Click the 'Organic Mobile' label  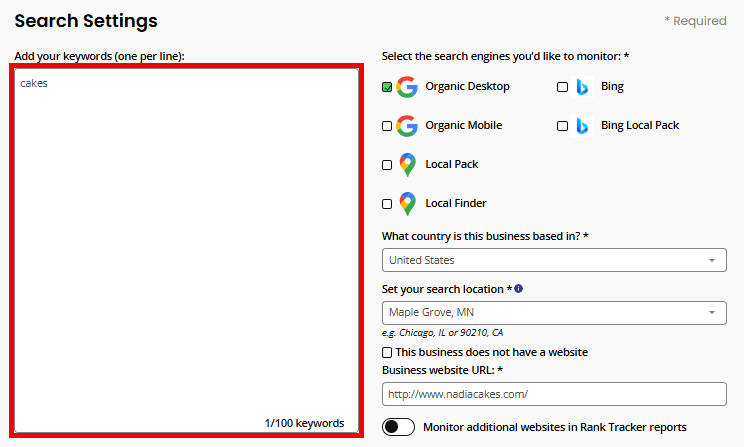coord(464,125)
